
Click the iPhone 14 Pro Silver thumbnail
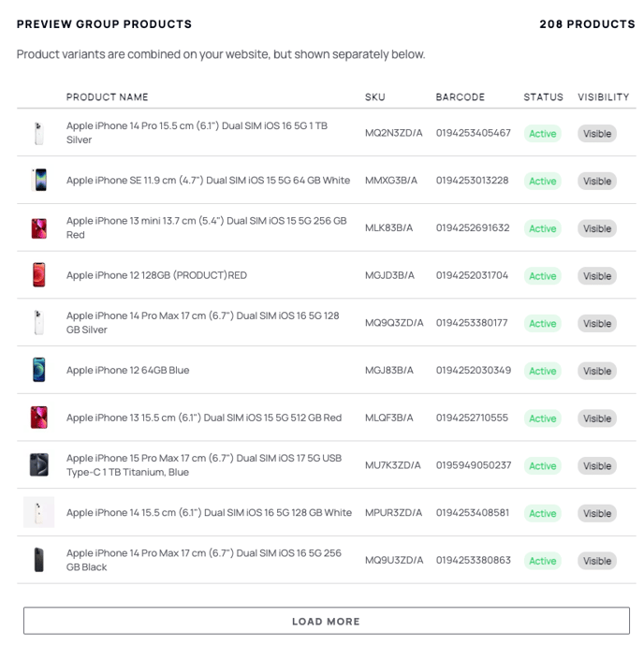click(38, 133)
